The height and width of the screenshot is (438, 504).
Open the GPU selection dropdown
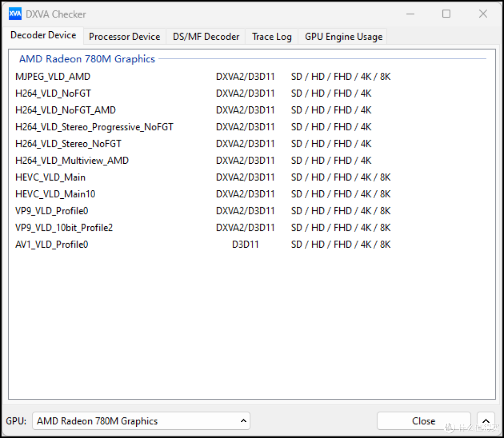click(141, 421)
